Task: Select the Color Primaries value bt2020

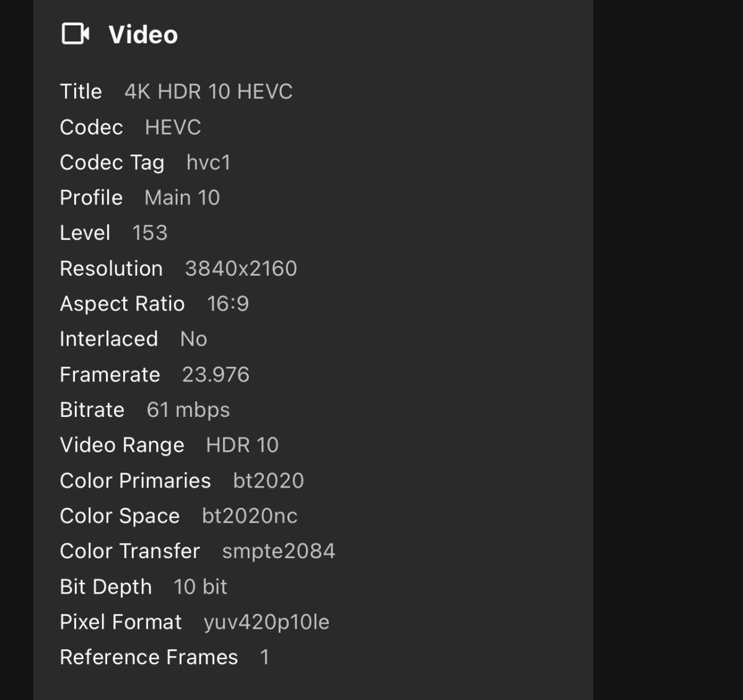Action: (269, 481)
